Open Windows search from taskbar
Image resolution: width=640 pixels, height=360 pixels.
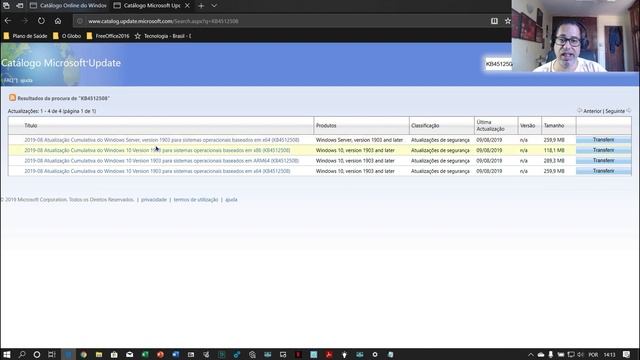(x=22, y=355)
